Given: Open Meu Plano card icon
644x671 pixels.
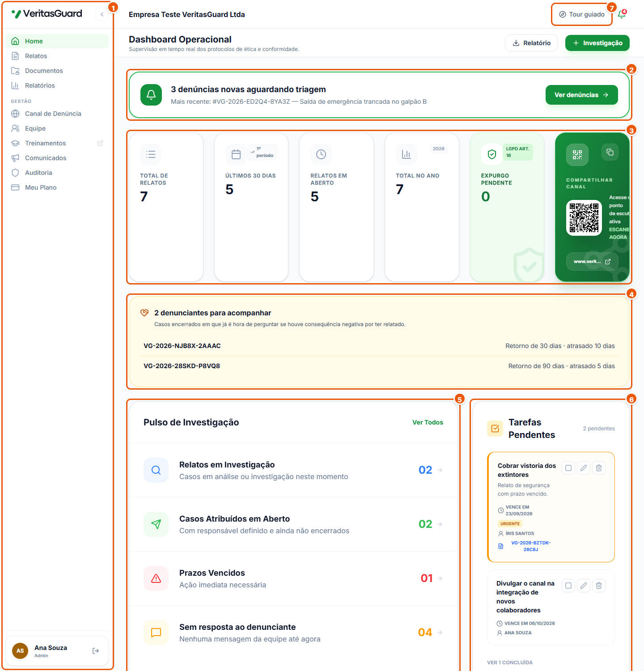Looking at the screenshot, I should [15, 187].
